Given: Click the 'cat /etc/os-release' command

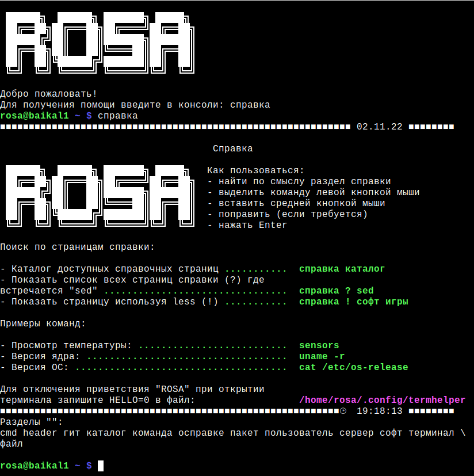Looking at the screenshot, I should pyautogui.click(x=354, y=367).
